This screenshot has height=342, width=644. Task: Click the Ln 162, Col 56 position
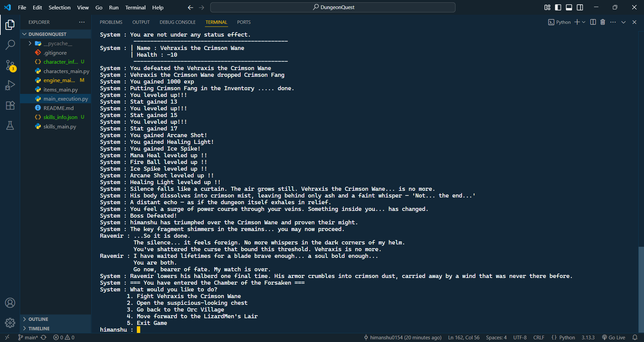[x=464, y=337]
